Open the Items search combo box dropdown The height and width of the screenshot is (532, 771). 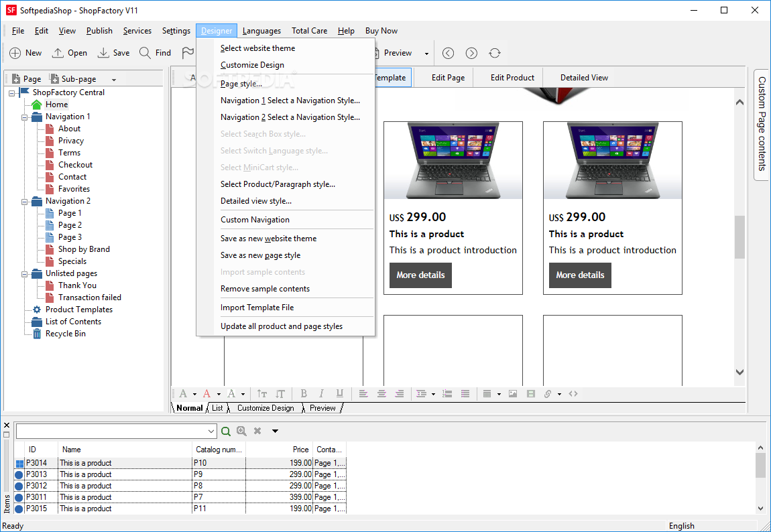click(211, 431)
